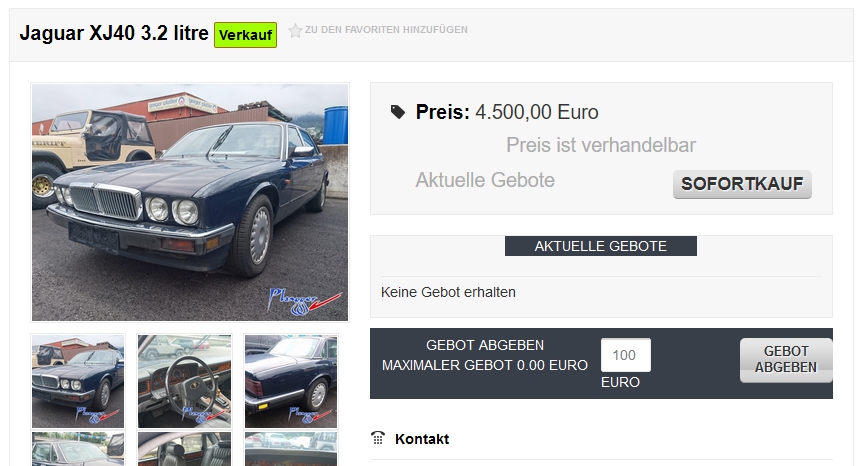Click the Aktuelle Gebote gray label
The height and width of the screenshot is (466, 865).
[485, 180]
